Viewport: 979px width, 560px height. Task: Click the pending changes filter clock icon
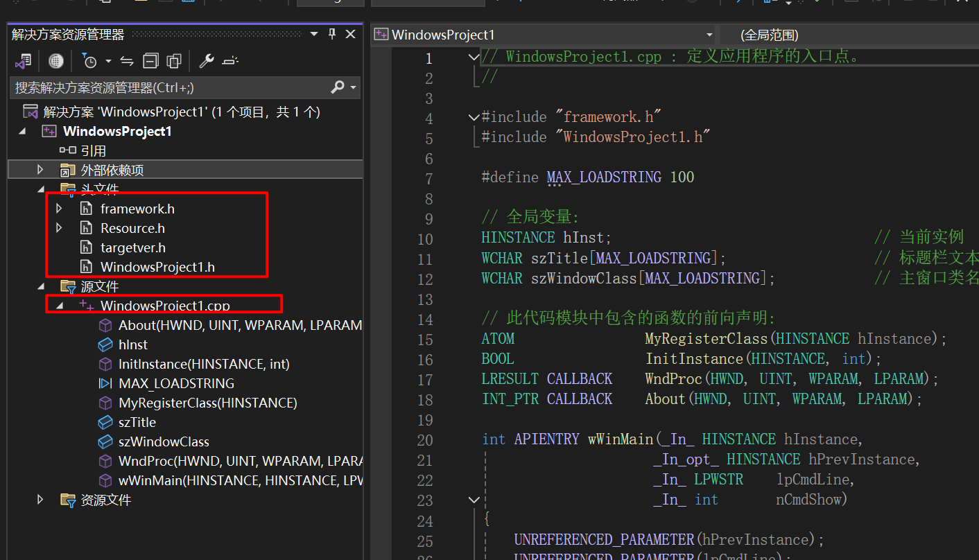pos(90,61)
